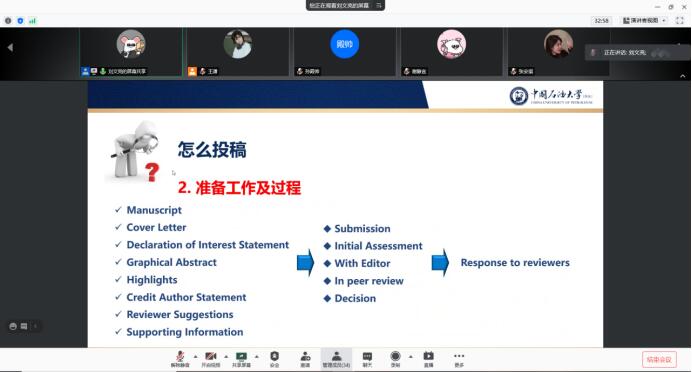The image size is (692, 372).
Task: Open the security shield settings
Action: point(275,359)
